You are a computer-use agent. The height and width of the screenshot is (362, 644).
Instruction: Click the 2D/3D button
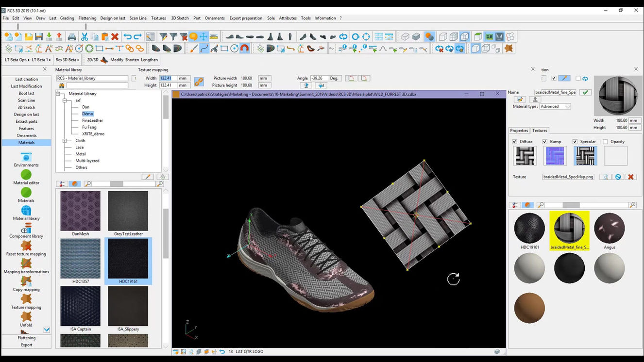coord(92,60)
